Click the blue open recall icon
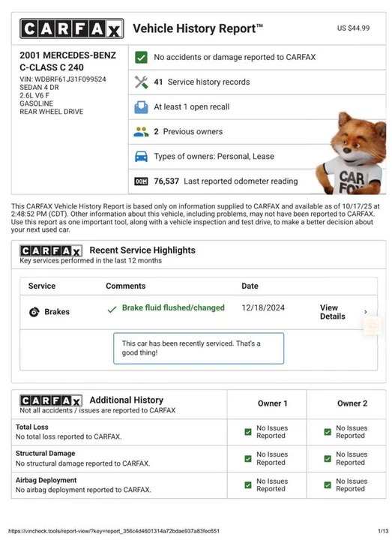Viewport: 392px width, 540px height. [141, 107]
